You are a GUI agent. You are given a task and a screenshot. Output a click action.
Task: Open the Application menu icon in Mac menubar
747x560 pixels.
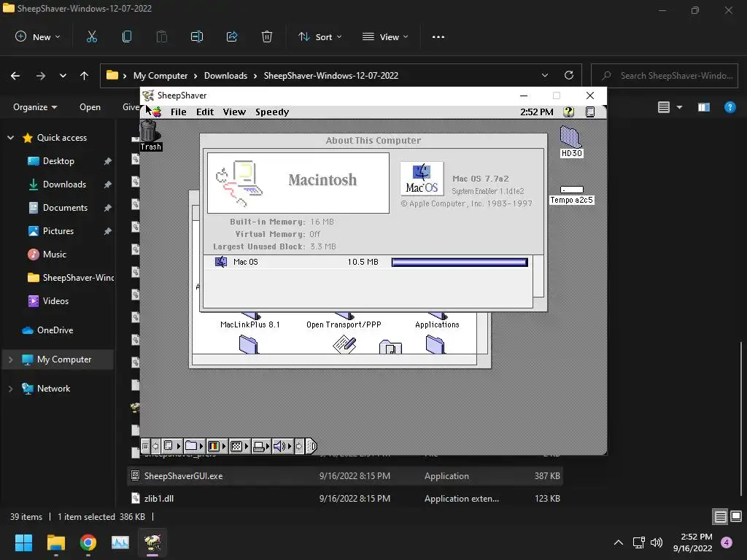pos(589,112)
